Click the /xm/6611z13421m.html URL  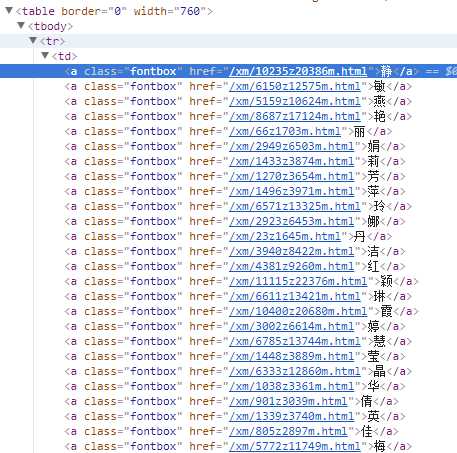(295, 296)
